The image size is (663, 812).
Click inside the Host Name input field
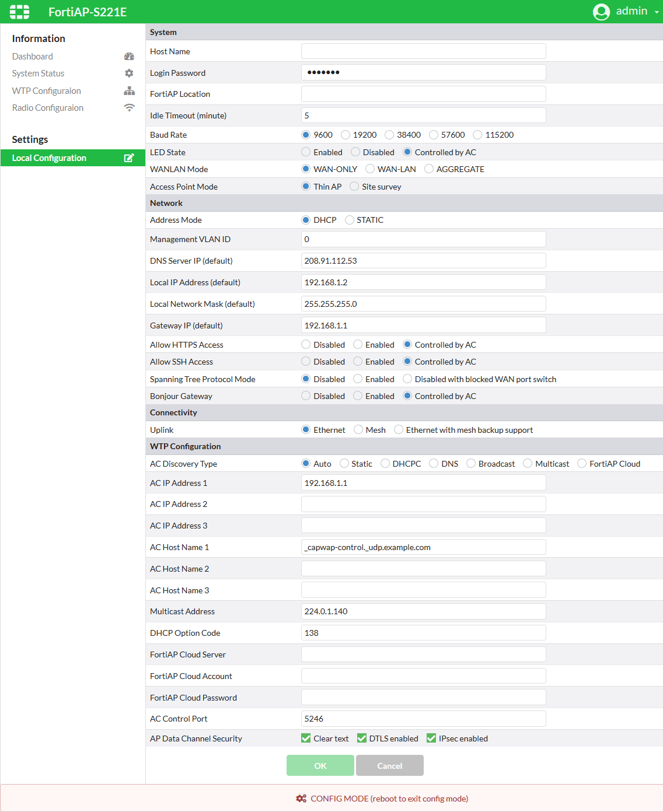pyautogui.click(x=423, y=51)
